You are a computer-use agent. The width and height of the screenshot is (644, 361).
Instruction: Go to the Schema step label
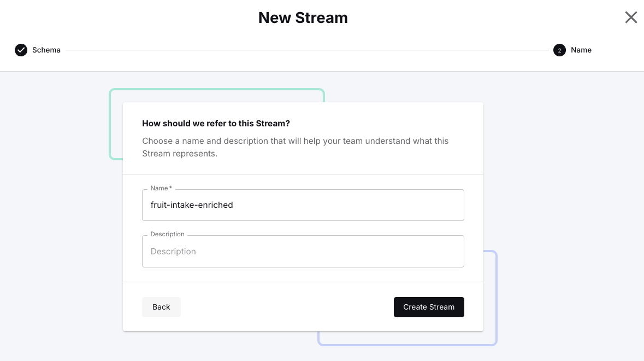tap(46, 50)
